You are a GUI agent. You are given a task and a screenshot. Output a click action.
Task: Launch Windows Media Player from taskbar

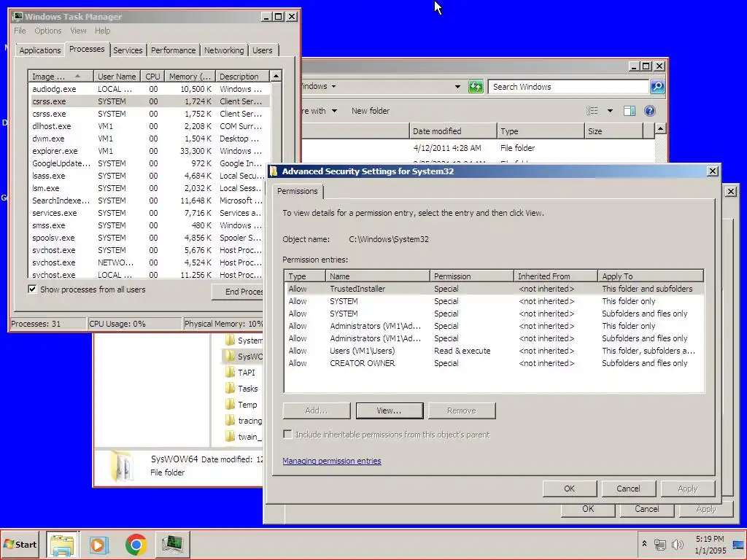click(99, 544)
